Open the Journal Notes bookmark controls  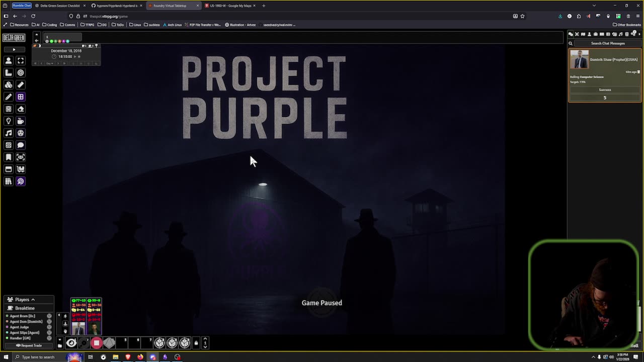click(9, 157)
